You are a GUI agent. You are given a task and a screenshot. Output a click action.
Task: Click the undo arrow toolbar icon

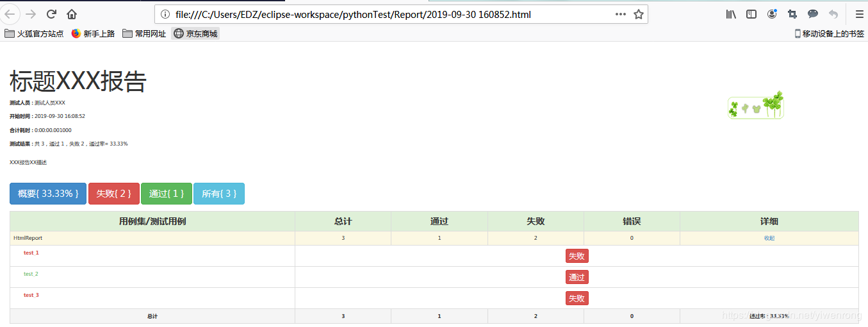coord(833,14)
